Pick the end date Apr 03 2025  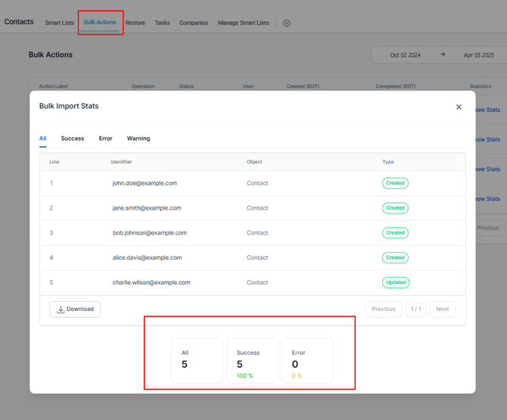478,55
